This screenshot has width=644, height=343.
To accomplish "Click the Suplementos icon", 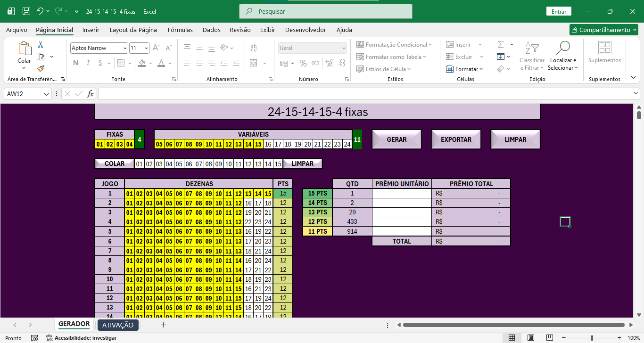I will click(x=604, y=52).
